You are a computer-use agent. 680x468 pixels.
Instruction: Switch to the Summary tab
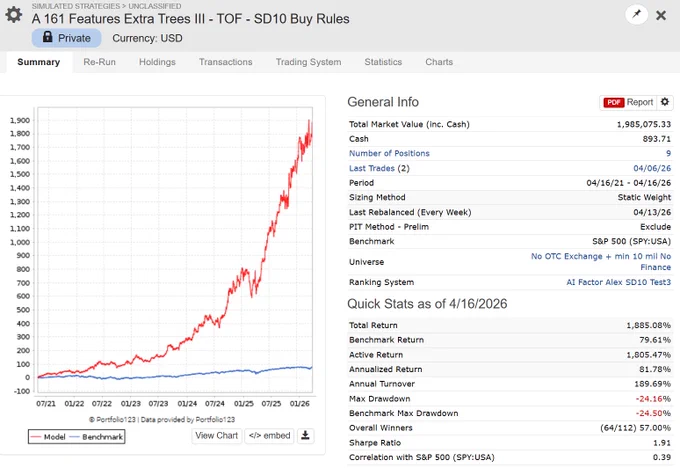click(x=39, y=62)
